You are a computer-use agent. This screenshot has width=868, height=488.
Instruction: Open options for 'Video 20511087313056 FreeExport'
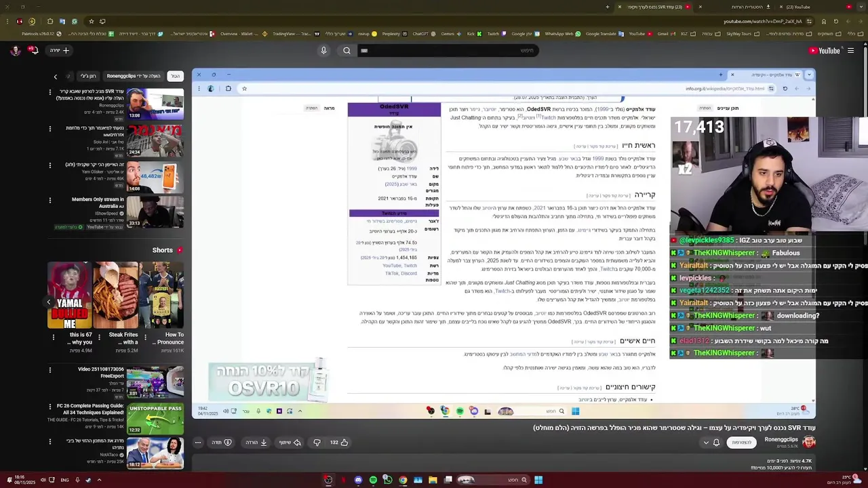[50, 370]
